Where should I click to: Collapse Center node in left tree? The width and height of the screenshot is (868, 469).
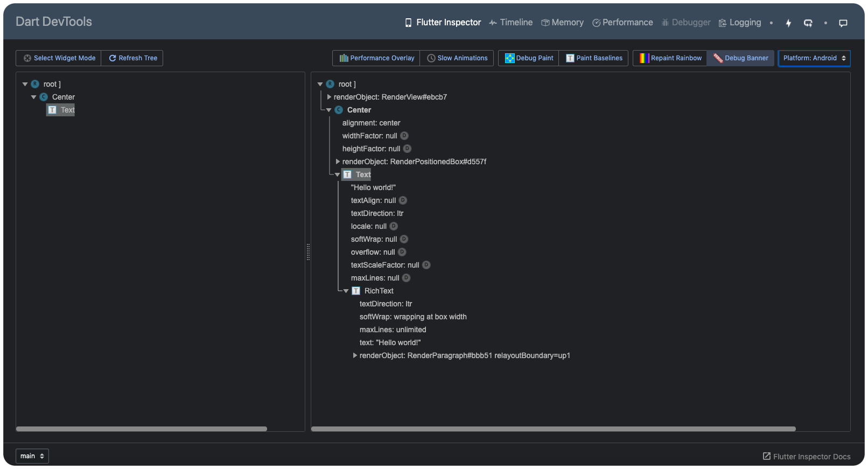tap(33, 97)
